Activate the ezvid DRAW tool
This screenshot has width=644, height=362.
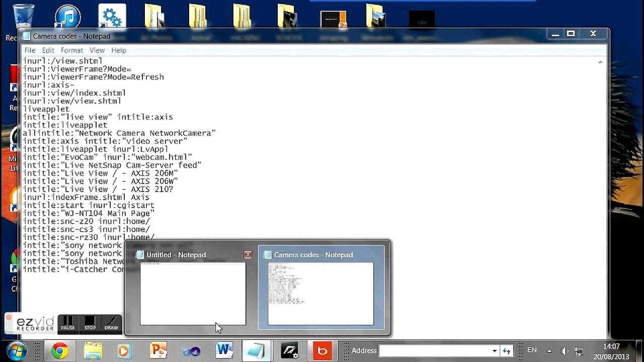point(111,323)
